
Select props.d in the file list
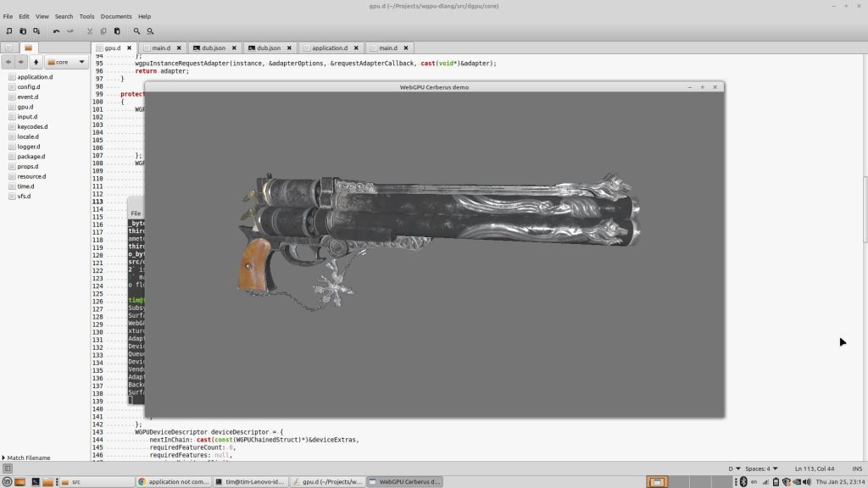coord(28,167)
